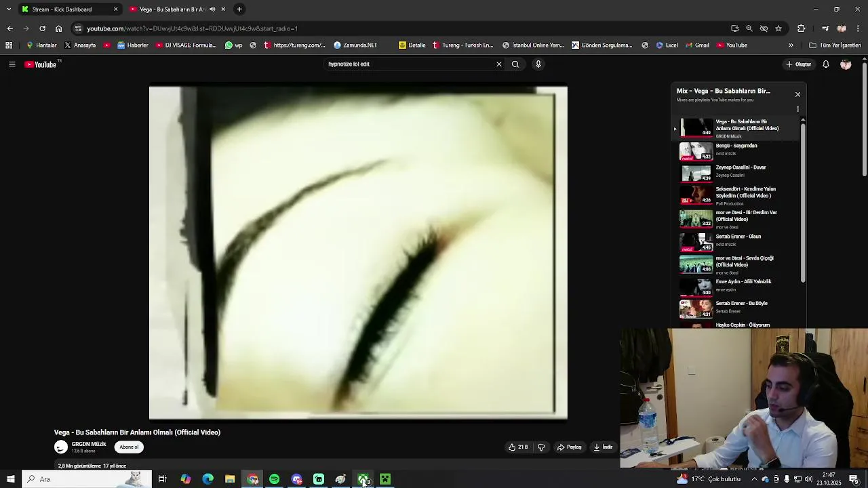Open the YouTube hamburger guide menu
The image size is (868, 488).
[x=12, y=64]
